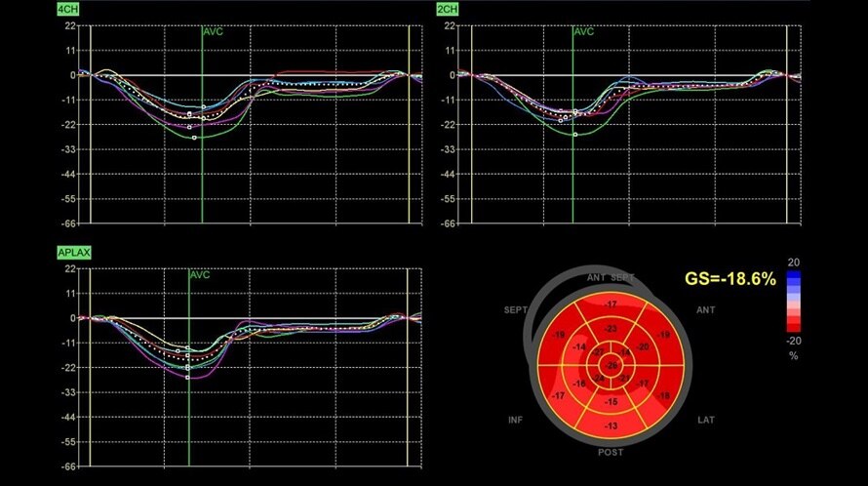Open the APLAX view label
The image size is (868, 486).
click(x=74, y=253)
